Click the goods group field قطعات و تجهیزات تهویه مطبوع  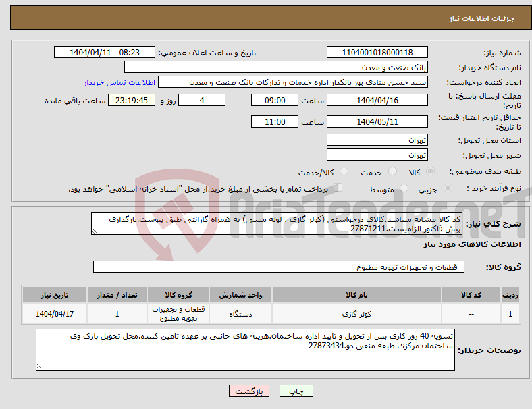279,267
